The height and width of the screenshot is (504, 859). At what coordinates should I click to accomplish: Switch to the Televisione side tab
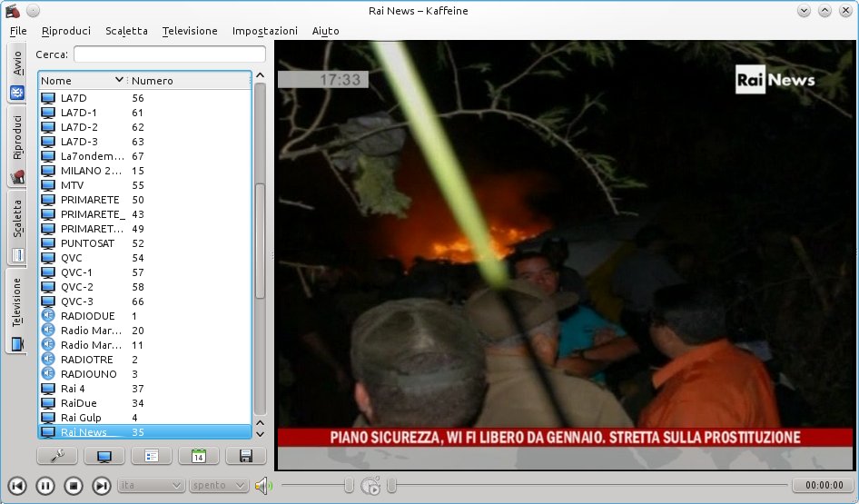click(16, 311)
